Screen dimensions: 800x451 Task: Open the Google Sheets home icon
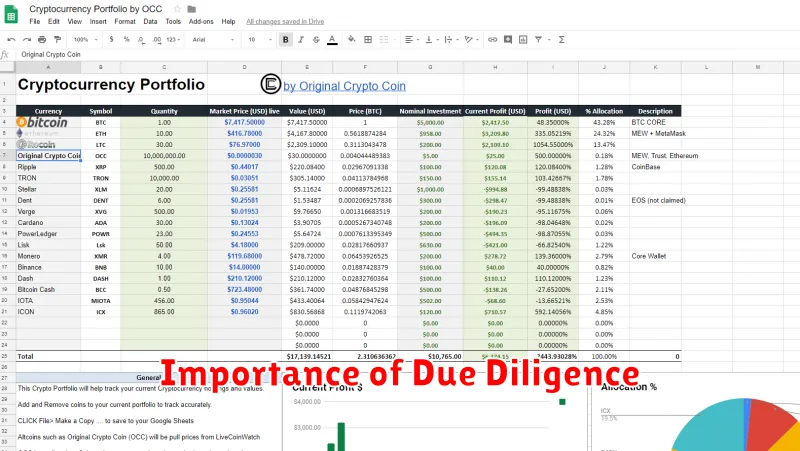coord(11,14)
